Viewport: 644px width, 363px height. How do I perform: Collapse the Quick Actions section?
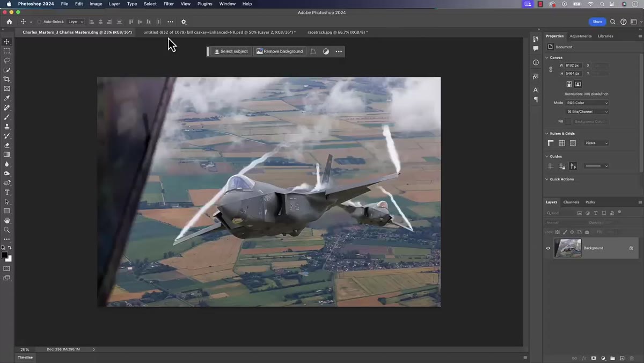(547, 179)
